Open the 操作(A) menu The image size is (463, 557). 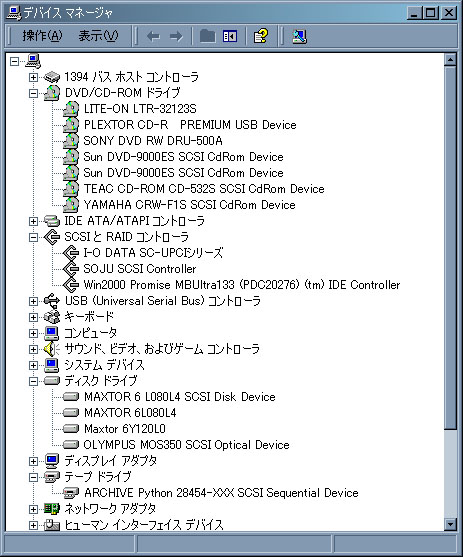coord(42,36)
